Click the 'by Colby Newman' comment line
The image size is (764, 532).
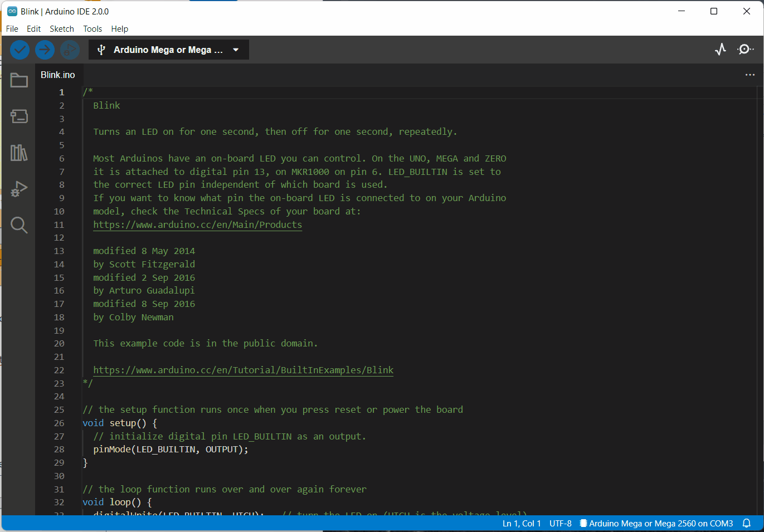tap(133, 317)
